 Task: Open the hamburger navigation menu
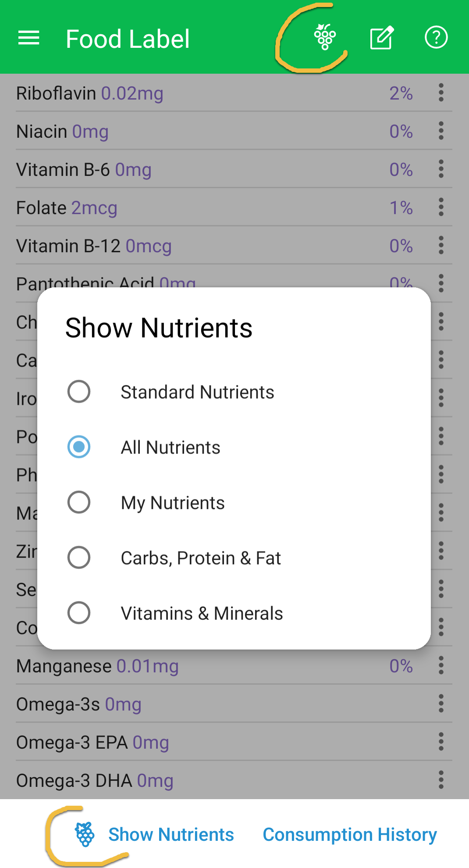point(29,38)
